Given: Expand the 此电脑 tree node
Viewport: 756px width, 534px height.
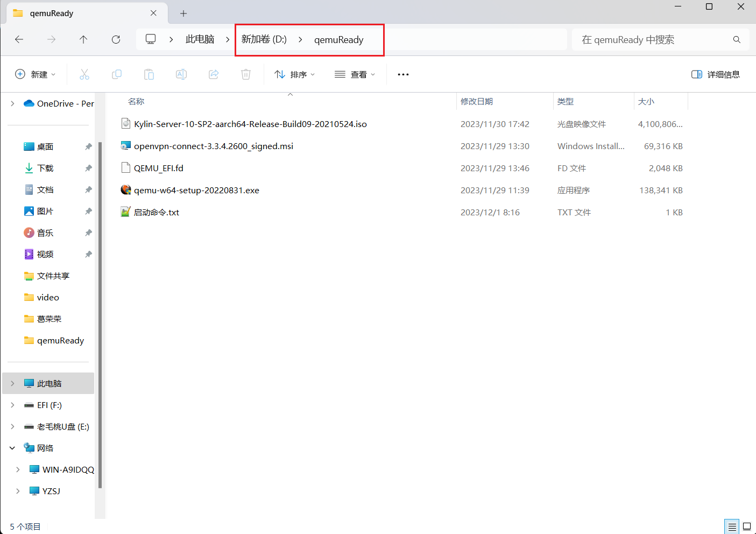Looking at the screenshot, I should point(12,383).
